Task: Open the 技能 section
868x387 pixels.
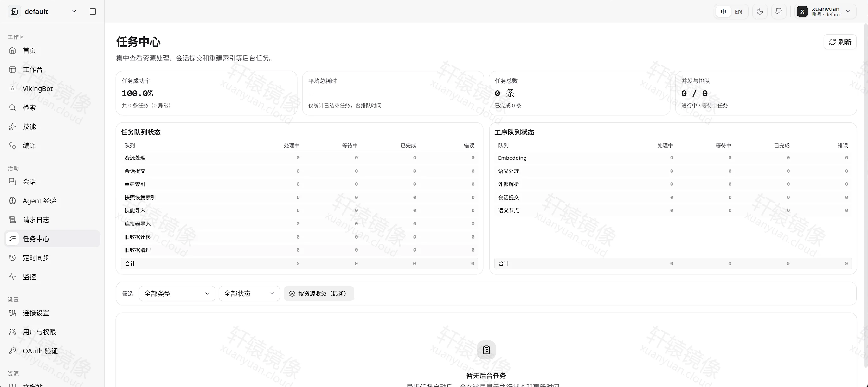Action: 52,126
